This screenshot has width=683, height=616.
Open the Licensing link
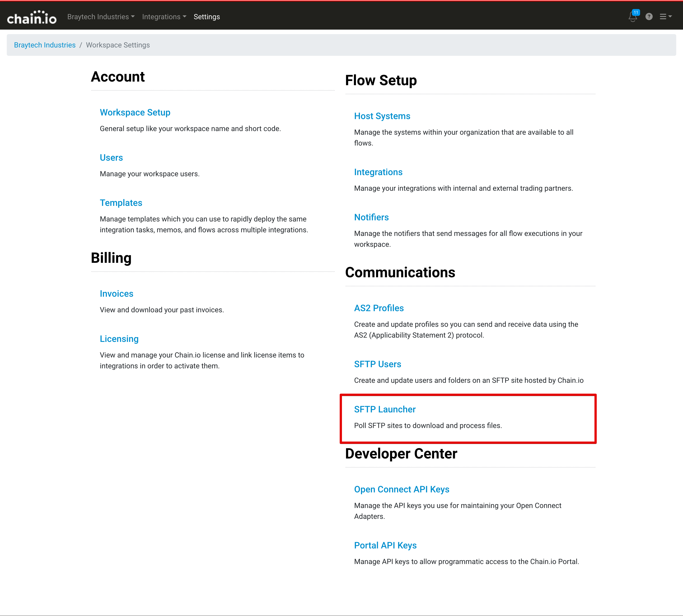pyautogui.click(x=119, y=339)
